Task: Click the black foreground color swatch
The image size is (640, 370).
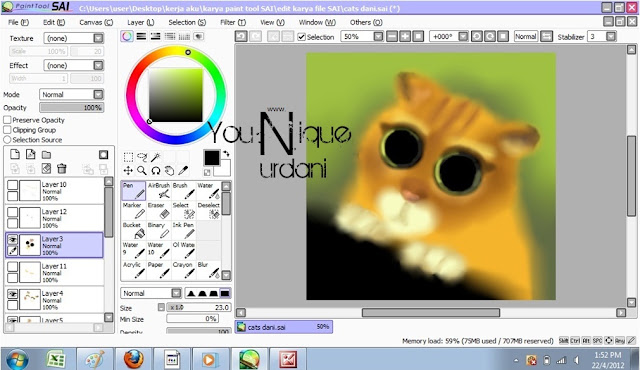Action: pos(212,158)
